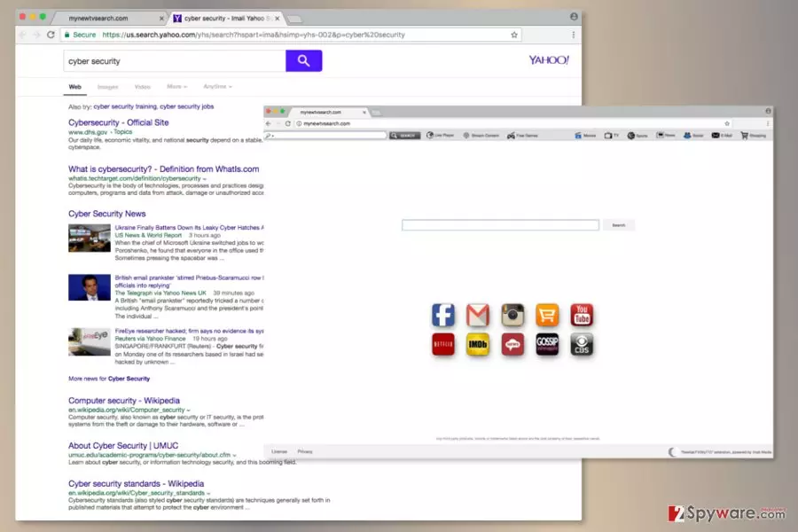Click the purple Yahoo search button
Image resolution: width=798 pixels, height=532 pixels.
tap(304, 60)
